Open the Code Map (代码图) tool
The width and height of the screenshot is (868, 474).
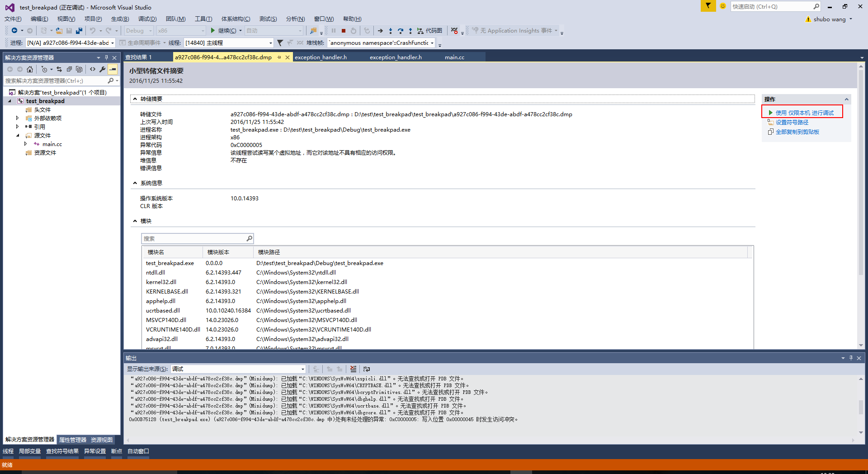tap(430, 31)
